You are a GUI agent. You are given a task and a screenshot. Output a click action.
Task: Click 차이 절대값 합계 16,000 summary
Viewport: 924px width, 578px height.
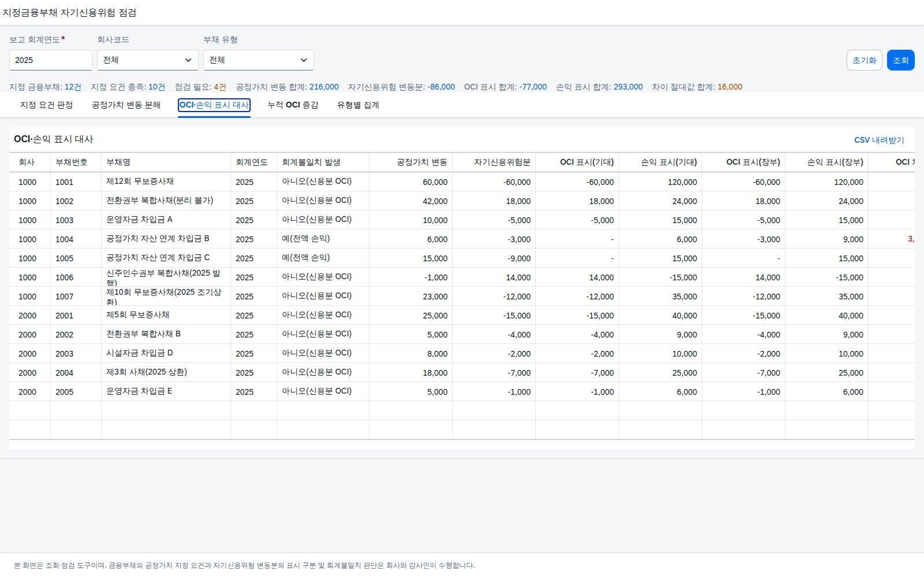click(697, 87)
